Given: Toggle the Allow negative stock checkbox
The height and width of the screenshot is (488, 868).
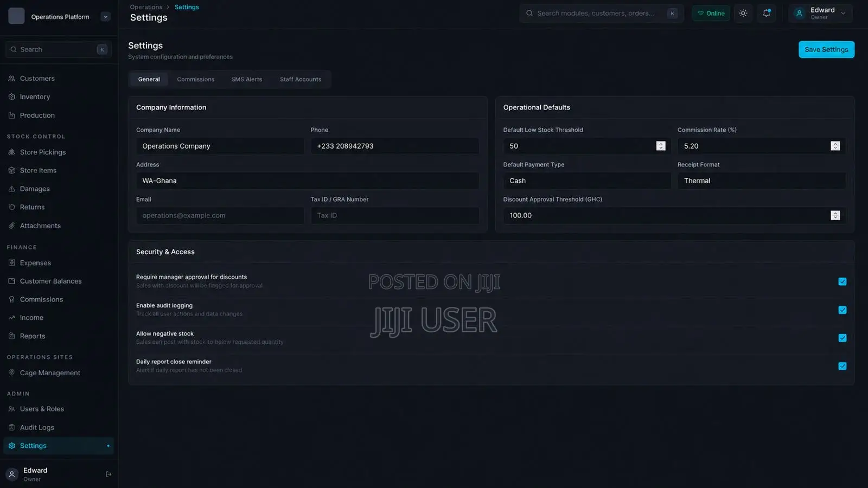Looking at the screenshot, I should (x=842, y=338).
